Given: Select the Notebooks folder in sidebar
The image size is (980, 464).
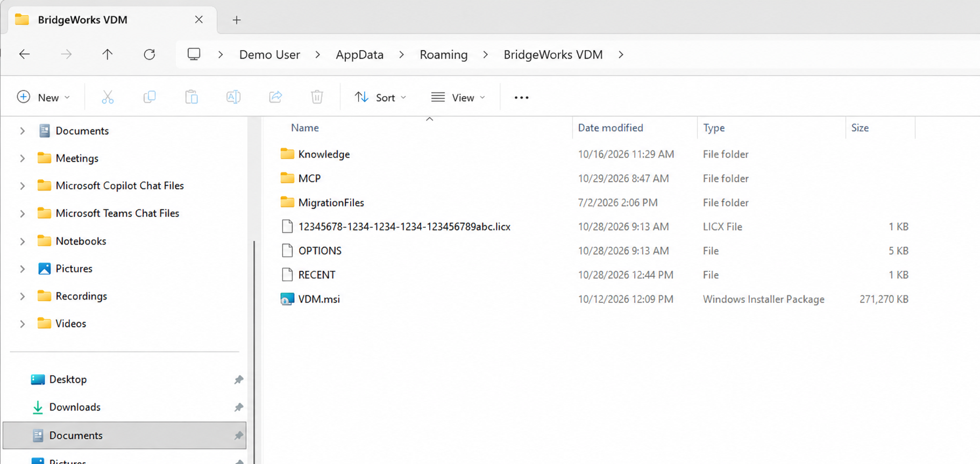Looking at the screenshot, I should click(81, 241).
